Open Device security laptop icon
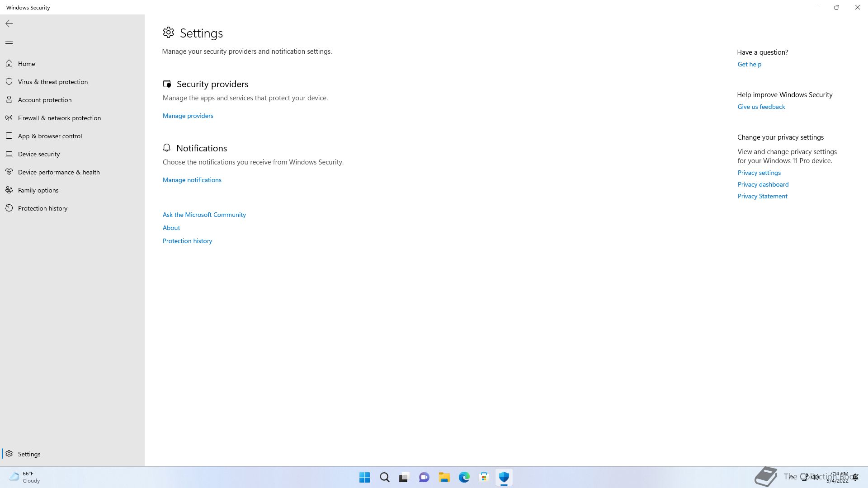 point(9,154)
